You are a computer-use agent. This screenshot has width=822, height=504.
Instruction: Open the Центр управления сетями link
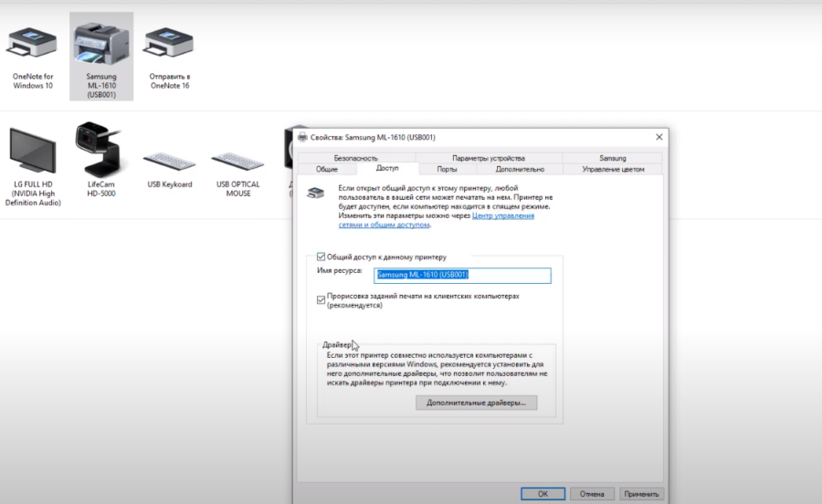point(502,215)
